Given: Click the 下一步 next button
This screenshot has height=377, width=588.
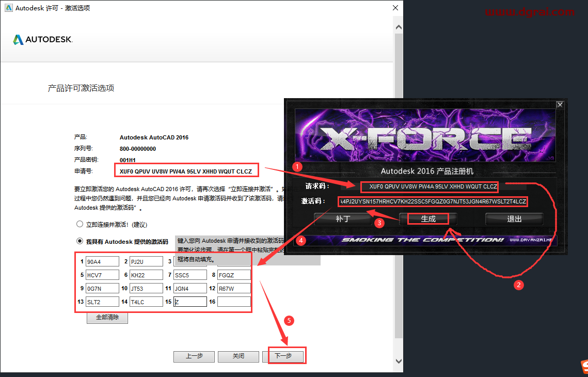Looking at the screenshot, I should tap(283, 356).
